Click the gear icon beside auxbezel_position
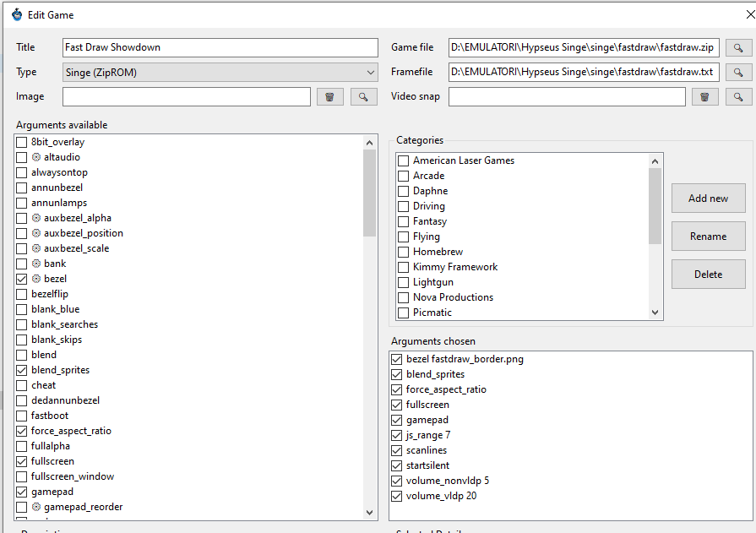Viewport: 756px width, 533px height. 36,233
